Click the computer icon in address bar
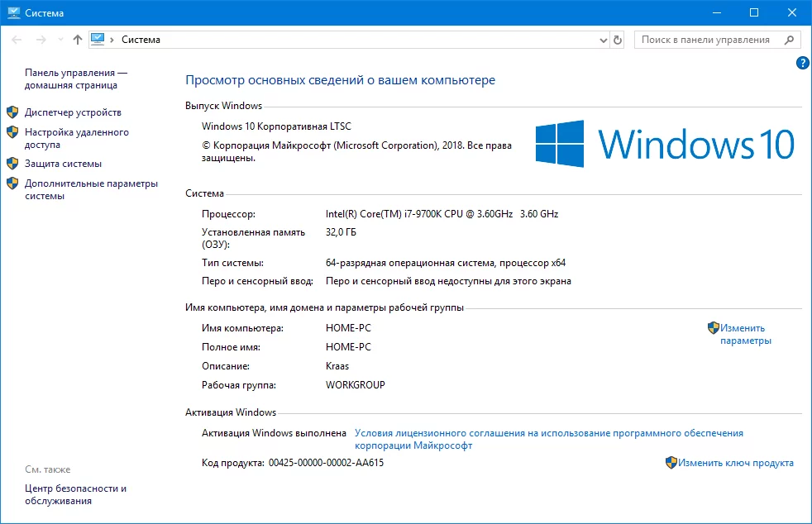The height and width of the screenshot is (524, 812). (x=98, y=39)
